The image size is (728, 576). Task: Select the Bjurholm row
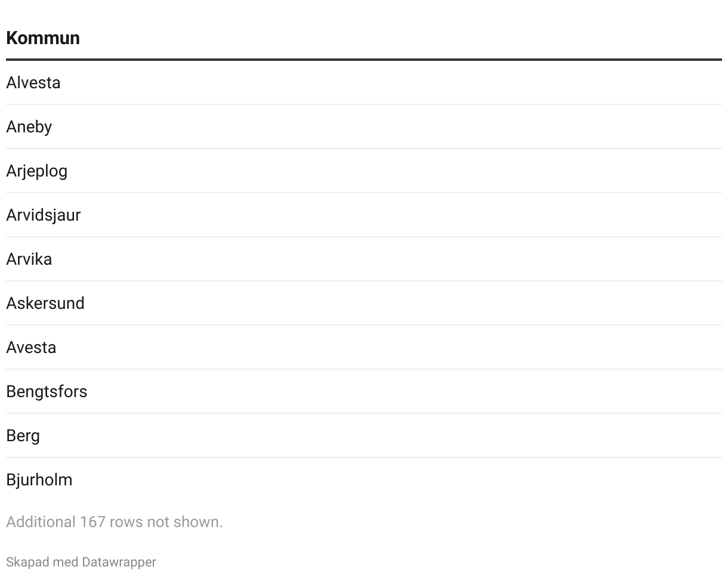(x=39, y=480)
